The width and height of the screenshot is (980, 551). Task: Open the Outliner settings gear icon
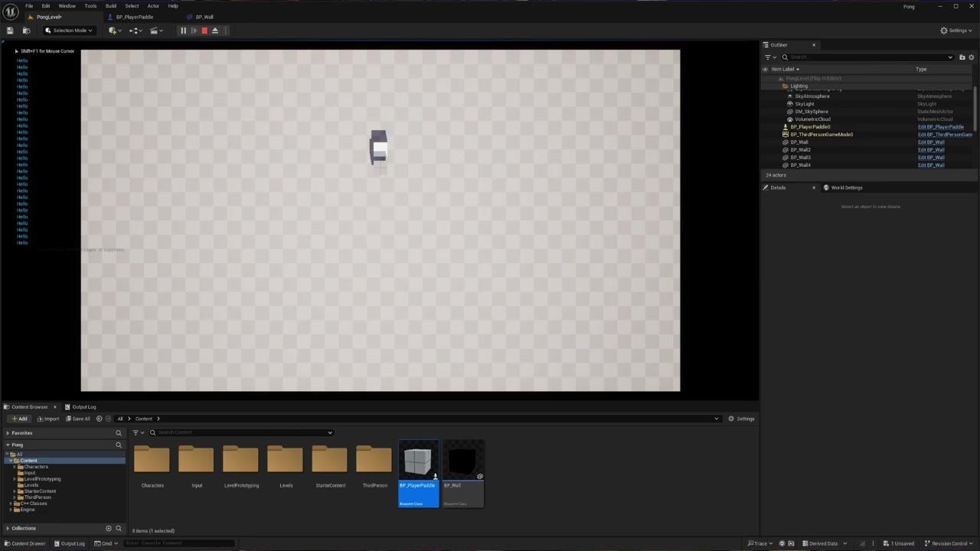[x=972, y=57]
